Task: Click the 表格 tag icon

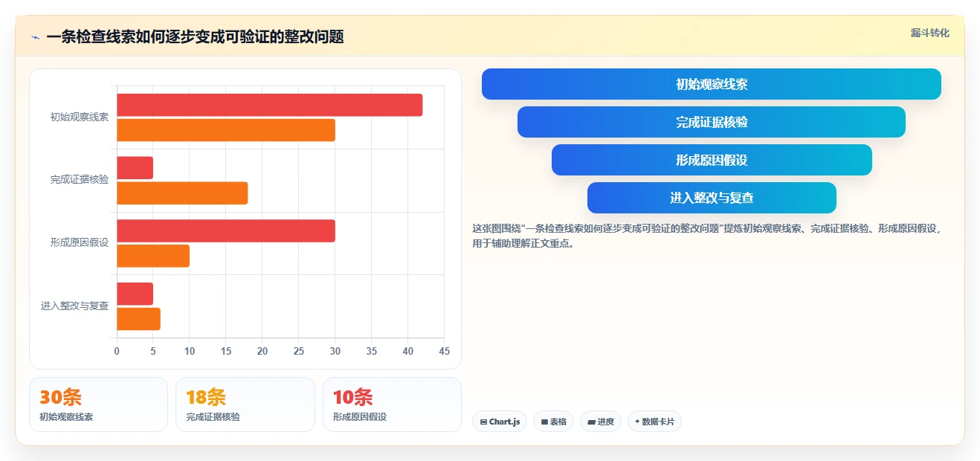Action: tap(544, 422)
